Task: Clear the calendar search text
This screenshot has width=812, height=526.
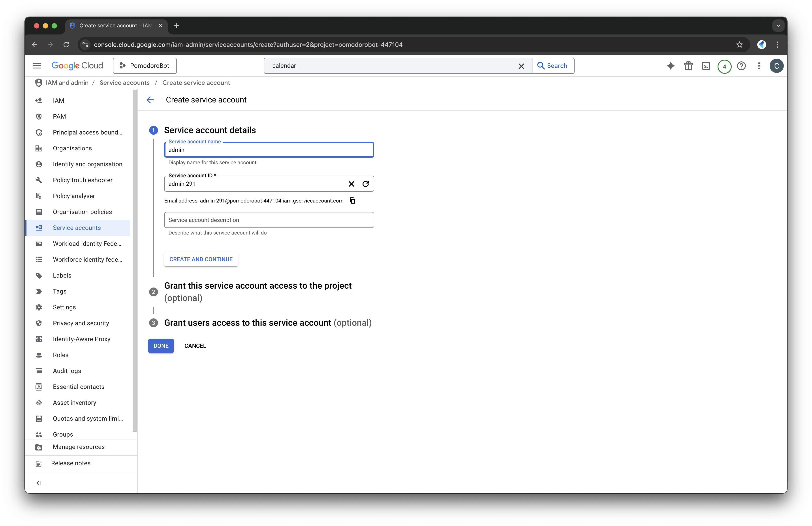Action: point(521,66)
